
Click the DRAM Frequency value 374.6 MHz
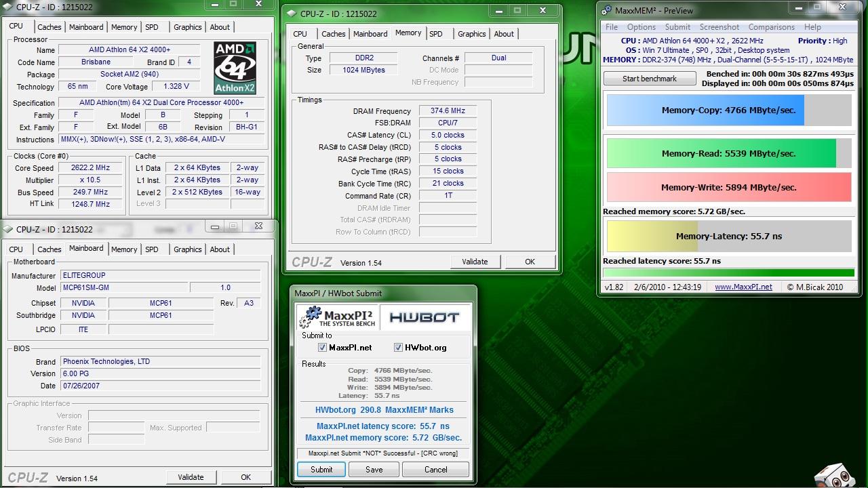(x=448, y=111)
